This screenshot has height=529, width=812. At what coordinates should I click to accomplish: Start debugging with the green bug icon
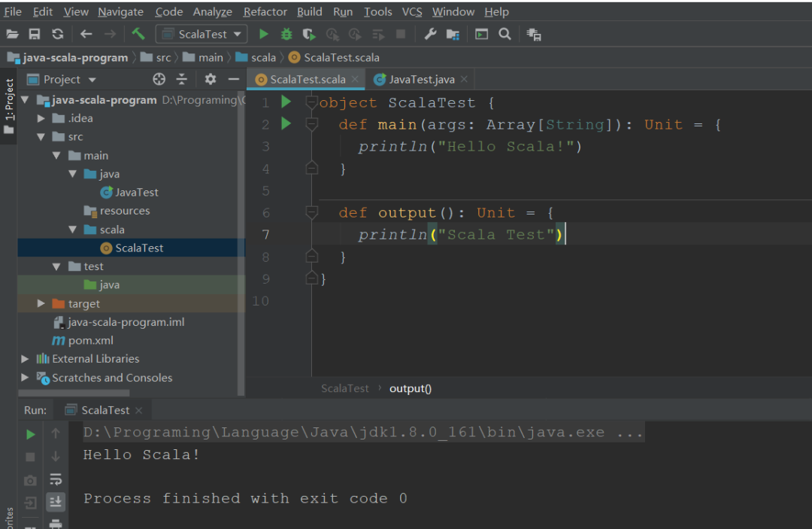click(286, 35)
